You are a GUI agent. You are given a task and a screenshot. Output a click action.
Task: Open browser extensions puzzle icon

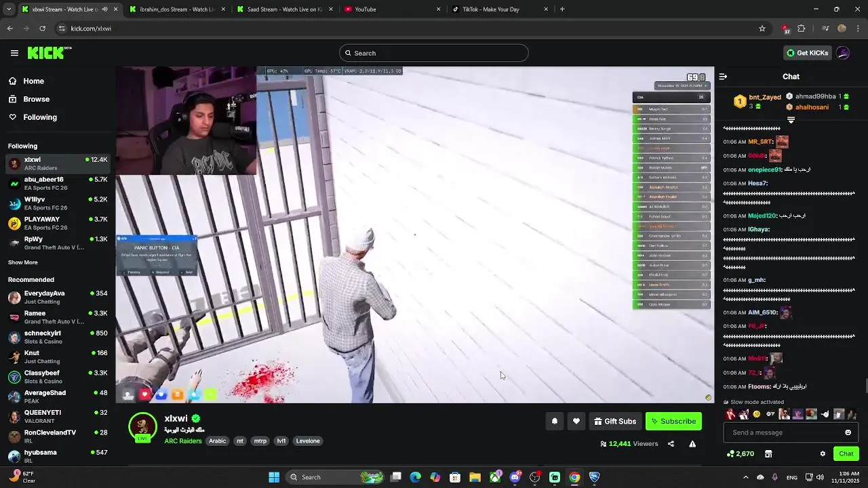coord(802,28)
